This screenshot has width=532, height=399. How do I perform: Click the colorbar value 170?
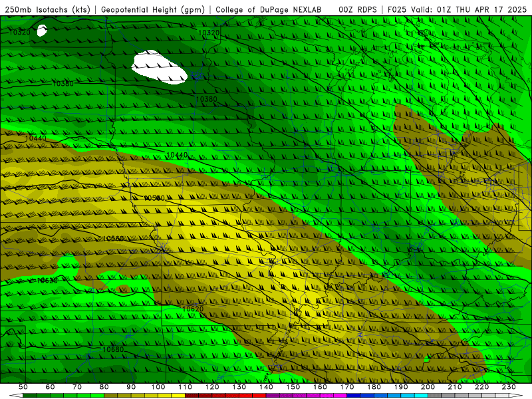[347, 387]
